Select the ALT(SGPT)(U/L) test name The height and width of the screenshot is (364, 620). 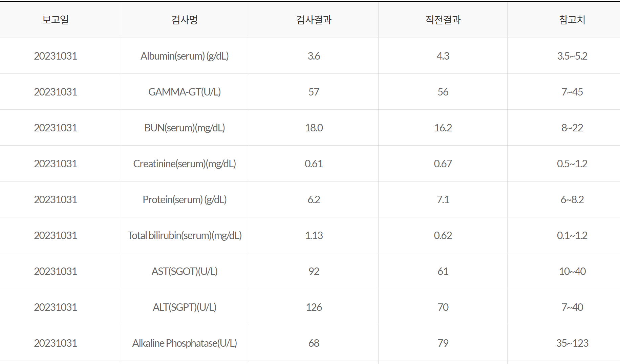tap(185, 307)
